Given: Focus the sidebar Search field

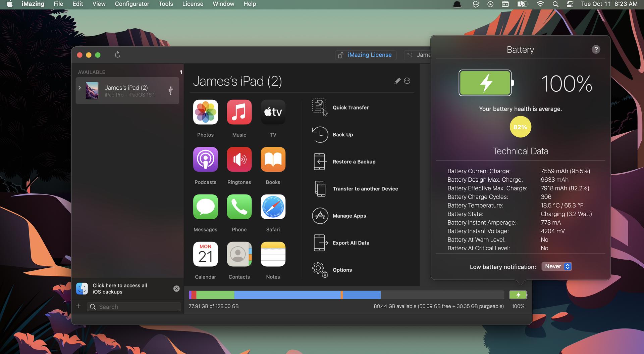Looking at the screenshot, I should coord(134,307).
